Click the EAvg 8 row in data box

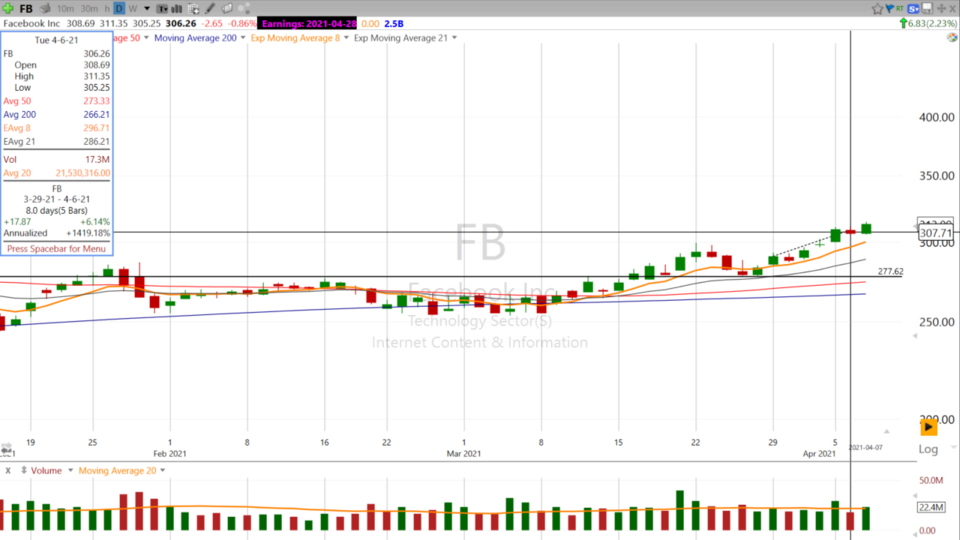(x=56, y=128)
